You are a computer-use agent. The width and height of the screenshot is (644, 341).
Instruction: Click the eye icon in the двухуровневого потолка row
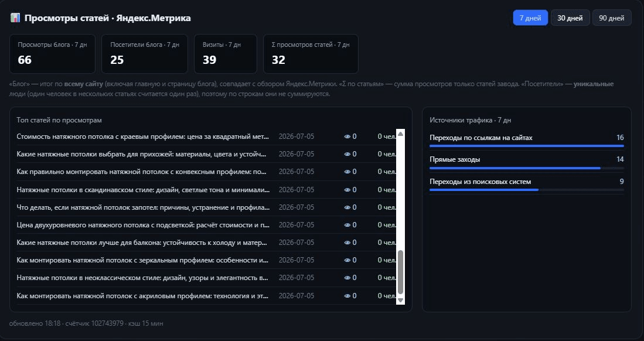coord(347,226)
